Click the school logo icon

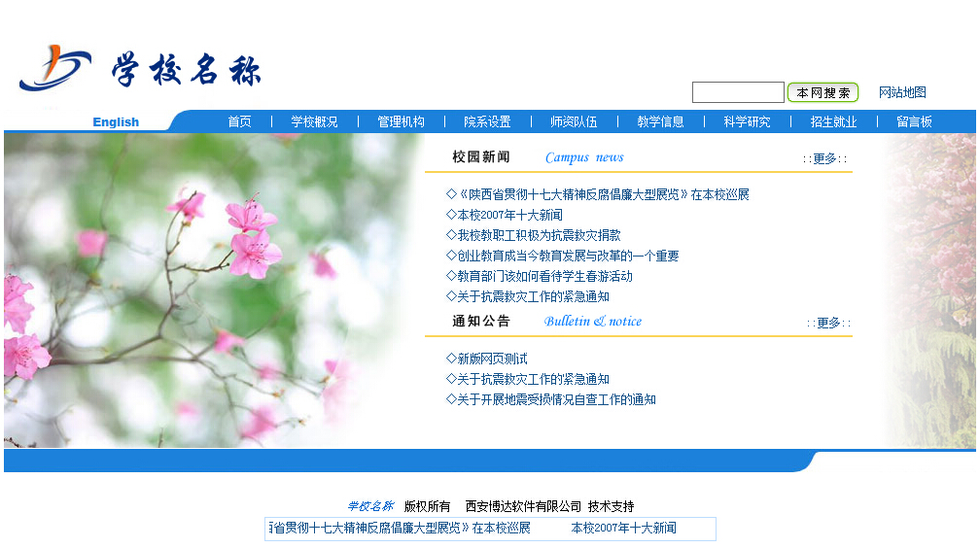(54, 68)
